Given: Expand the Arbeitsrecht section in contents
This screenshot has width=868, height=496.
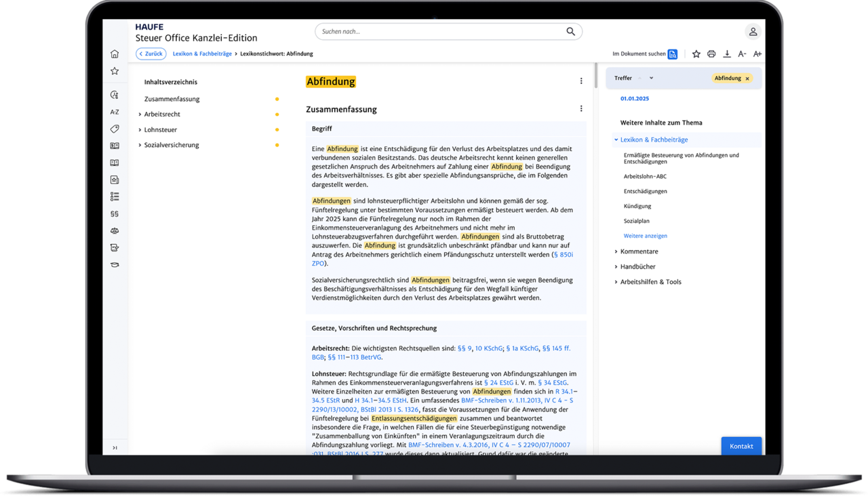Looking at the screenshot, I should coord(140,115).
